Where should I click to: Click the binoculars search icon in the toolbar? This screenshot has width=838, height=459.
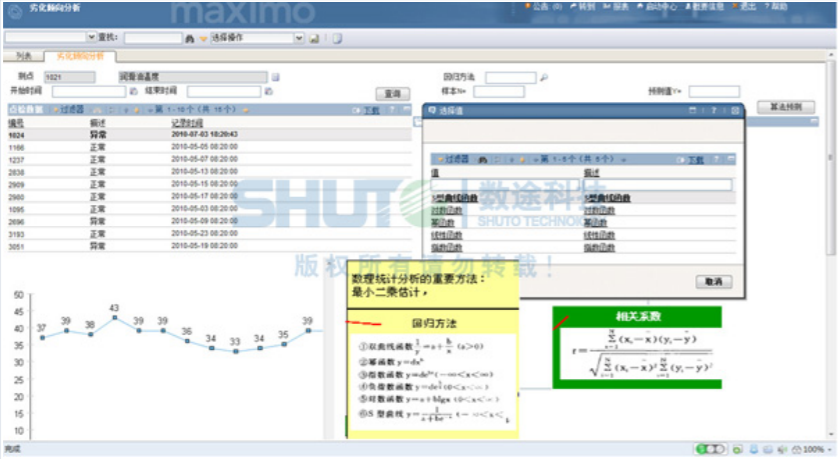190,38
